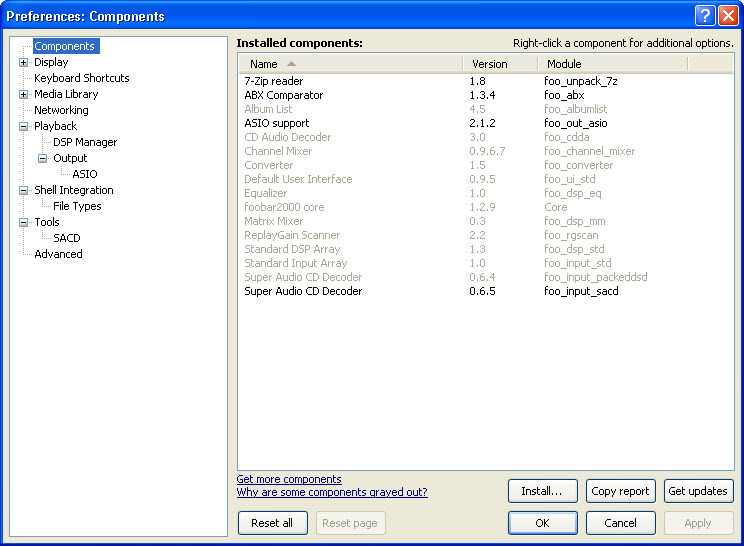
Task: Sort components by Module column header
Action: (x=613, y=64)
